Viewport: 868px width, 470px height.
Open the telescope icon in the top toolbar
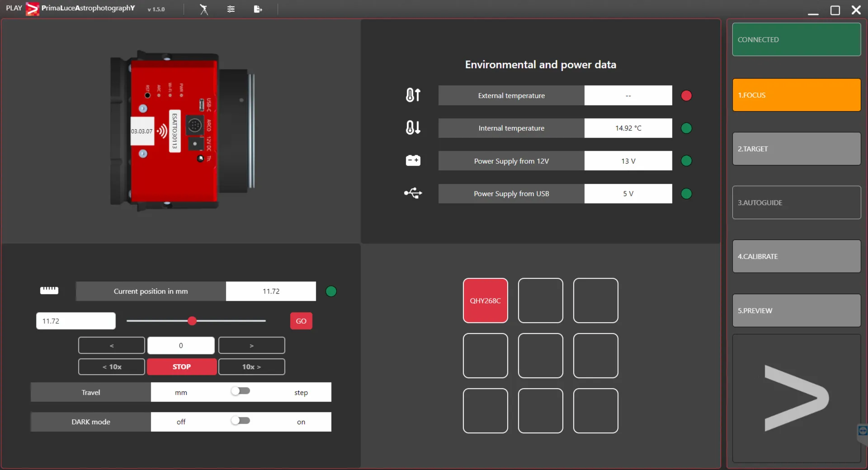tap(204, 9)
